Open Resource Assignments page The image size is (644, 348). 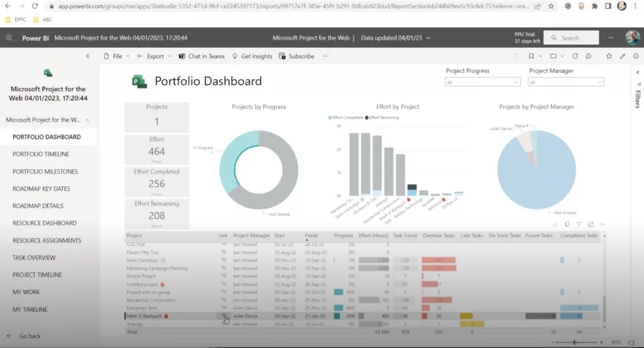(x=47, y=240)
